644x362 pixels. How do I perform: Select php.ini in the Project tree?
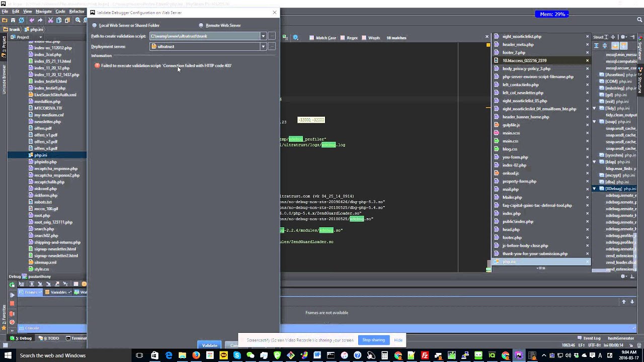(40, 155)
